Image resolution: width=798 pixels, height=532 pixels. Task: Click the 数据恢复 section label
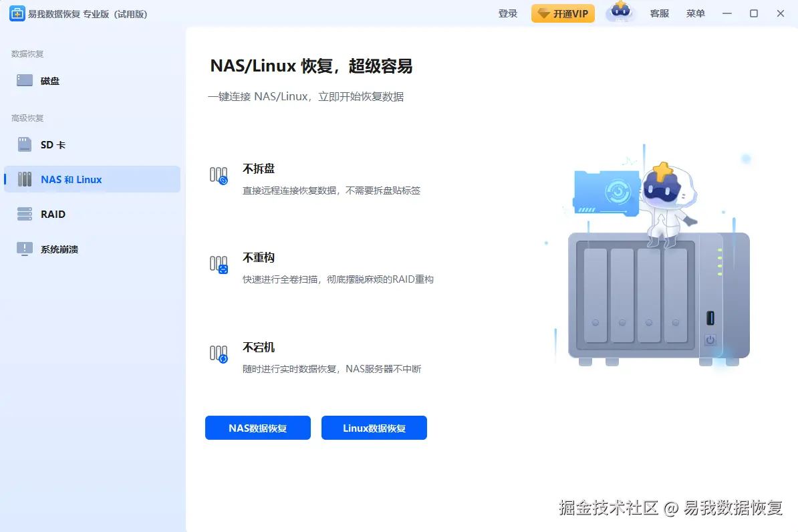pyautogui.click(x=27, y=54)
